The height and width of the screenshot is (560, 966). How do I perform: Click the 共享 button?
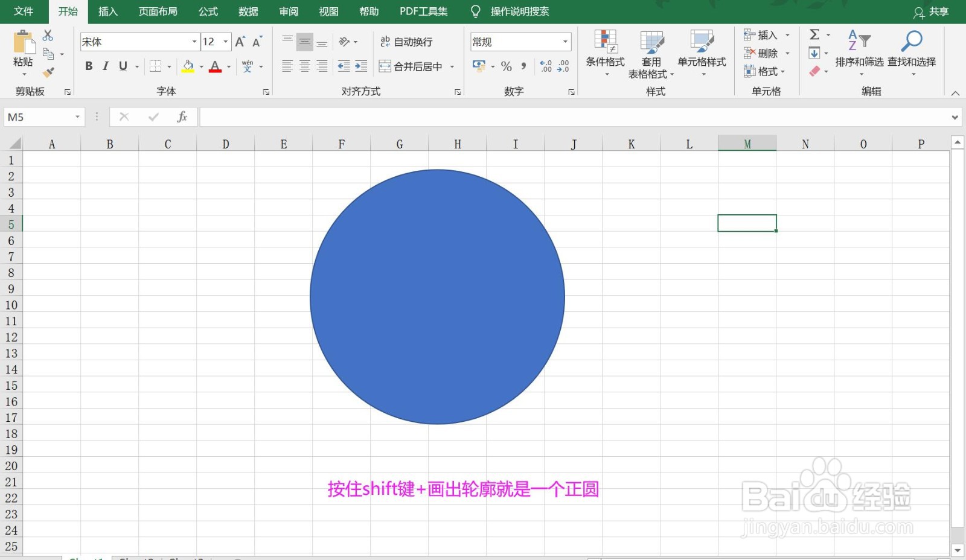click(938, 11)
